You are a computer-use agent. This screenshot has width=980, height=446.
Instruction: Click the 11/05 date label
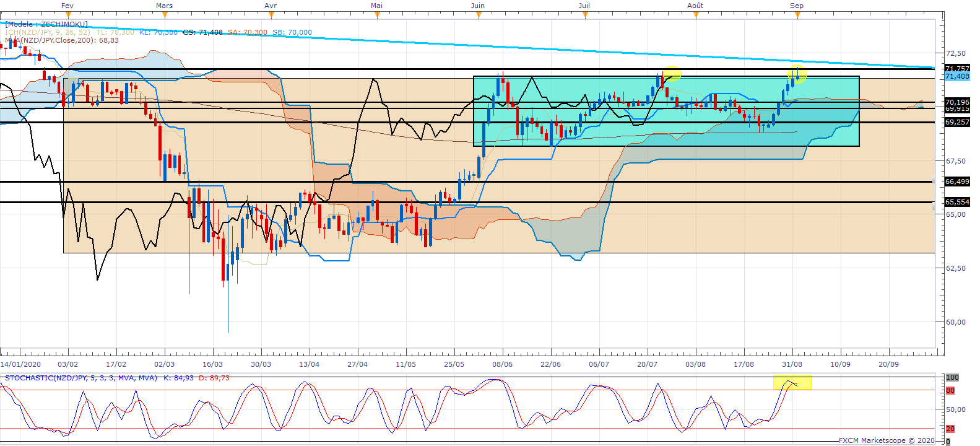[406, 364]
